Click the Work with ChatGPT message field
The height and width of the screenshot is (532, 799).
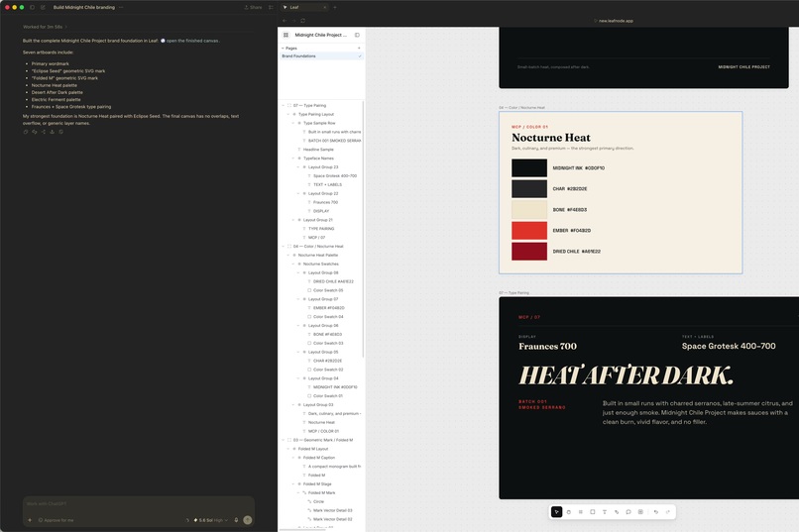139,504
